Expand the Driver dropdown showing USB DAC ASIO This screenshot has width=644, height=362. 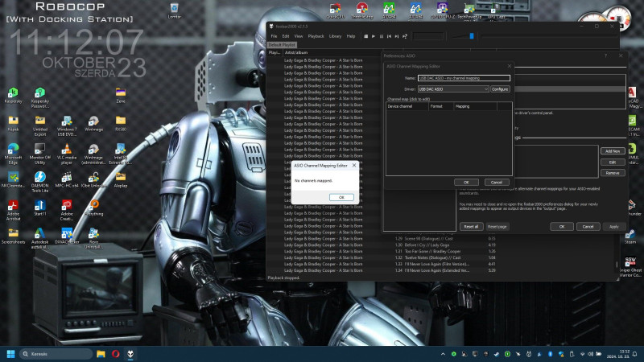tap(452, 88)
